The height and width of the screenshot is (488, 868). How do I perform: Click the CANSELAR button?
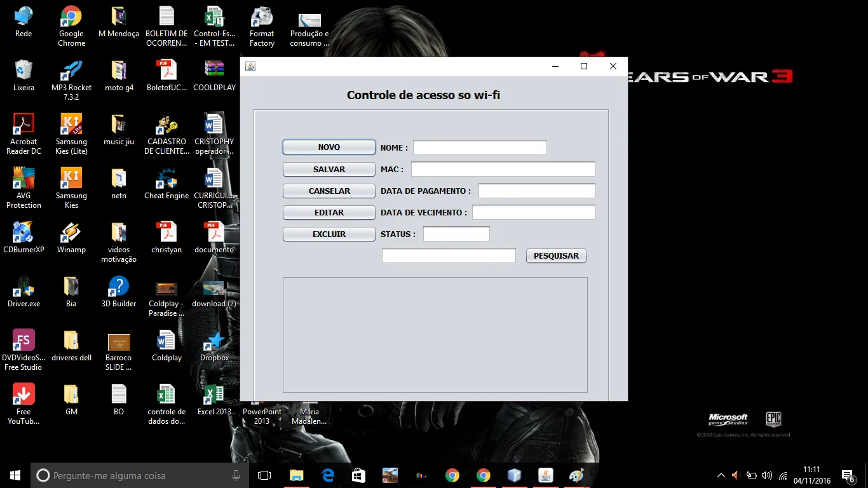(x=329, y=191)
